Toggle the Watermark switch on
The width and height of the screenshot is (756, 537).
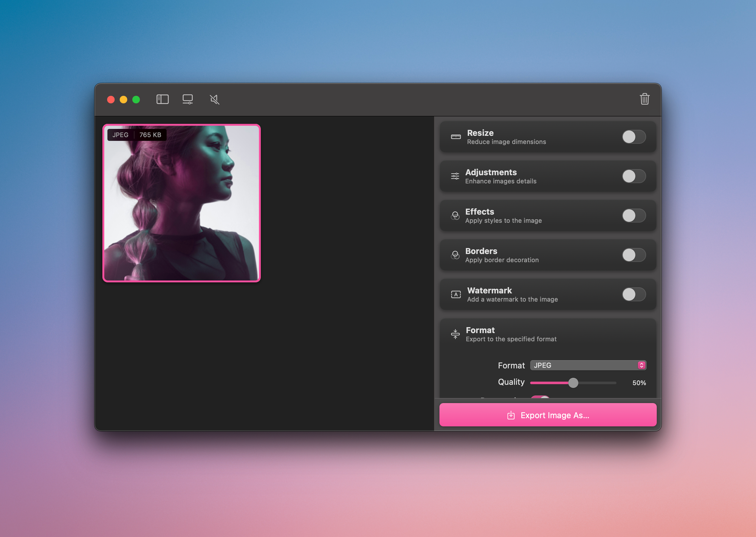[634, 295]
